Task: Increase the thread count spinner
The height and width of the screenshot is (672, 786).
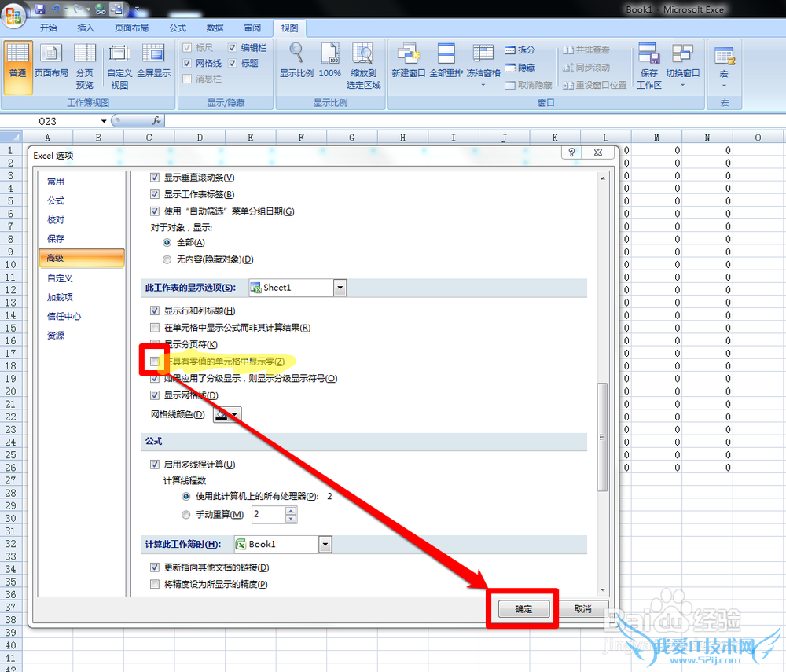Action: point(291,511)
